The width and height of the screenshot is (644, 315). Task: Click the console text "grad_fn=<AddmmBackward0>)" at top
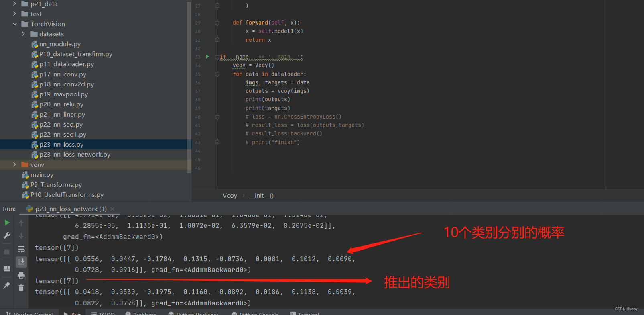pyautogui.click(x=113, y=237)
